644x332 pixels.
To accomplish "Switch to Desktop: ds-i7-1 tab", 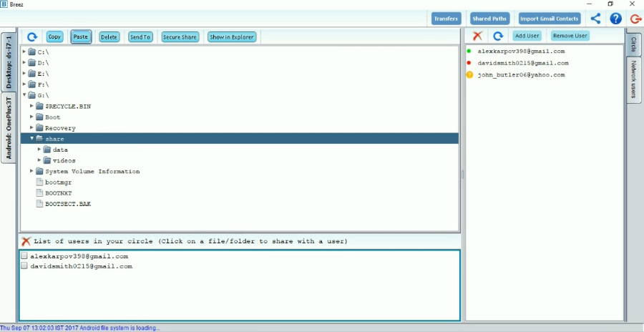I will click(x=9, y=62).
